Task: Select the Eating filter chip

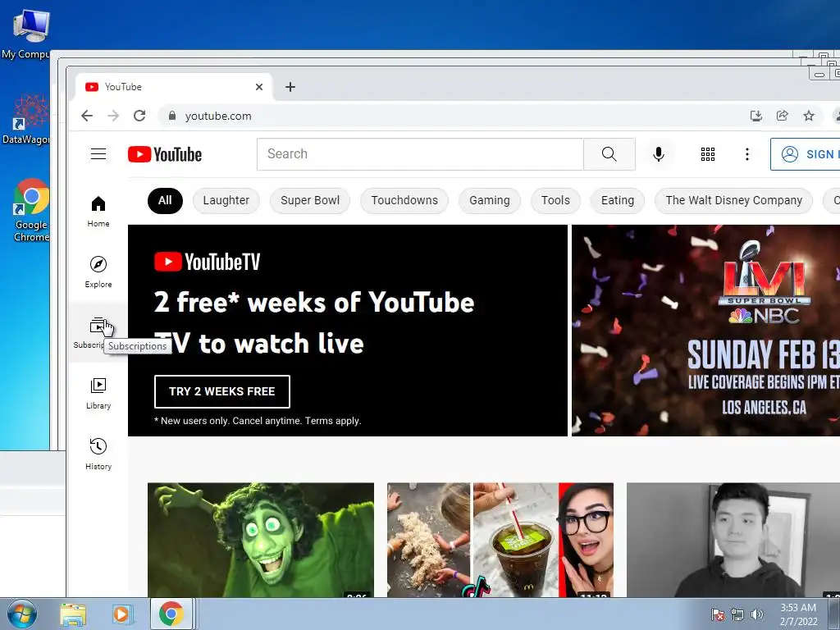Action: tap(618, 201)
